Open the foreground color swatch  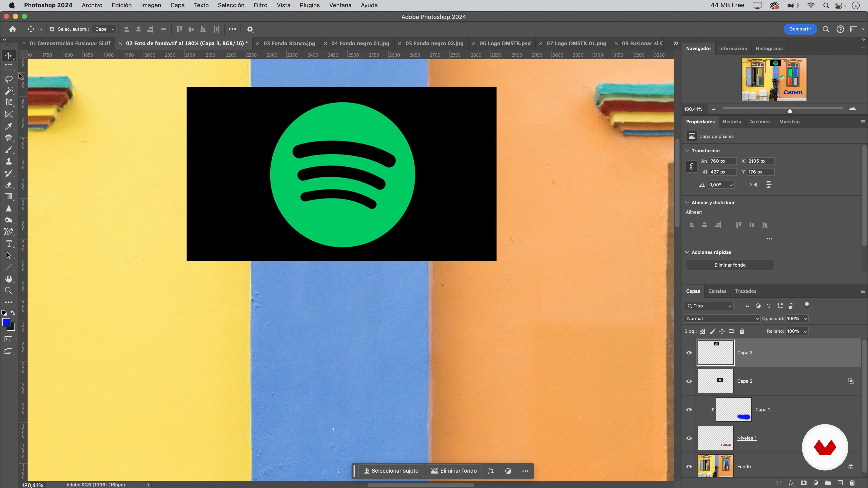[6, 322]
